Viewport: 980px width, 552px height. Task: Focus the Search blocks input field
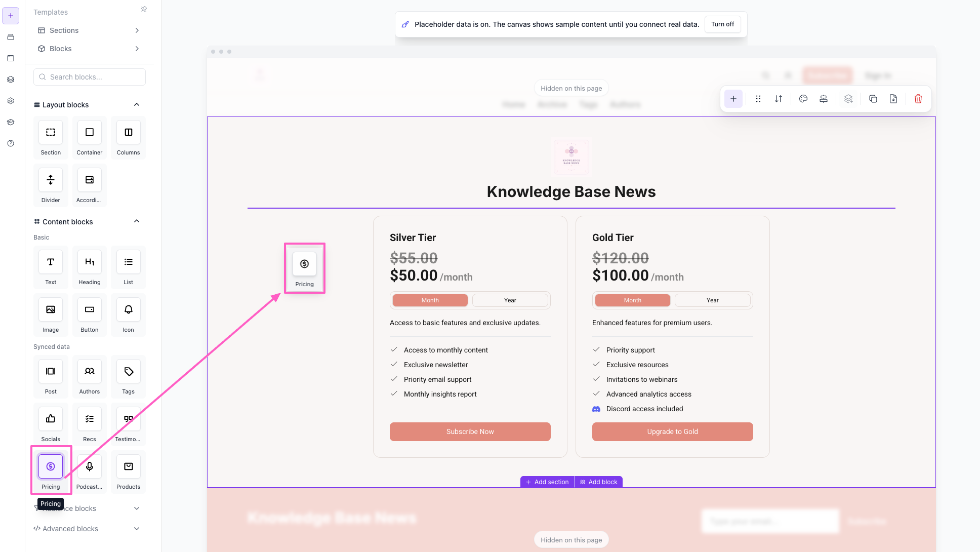[x=90, y=77]
